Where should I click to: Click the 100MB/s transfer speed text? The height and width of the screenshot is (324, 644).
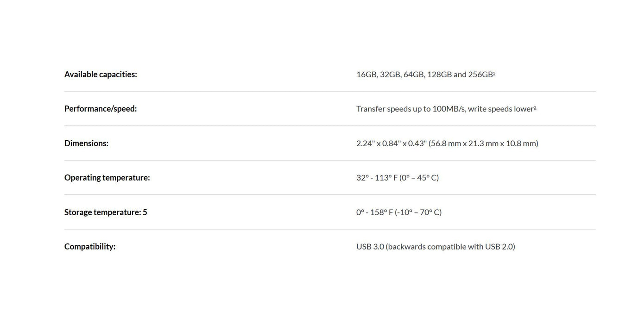448,109
